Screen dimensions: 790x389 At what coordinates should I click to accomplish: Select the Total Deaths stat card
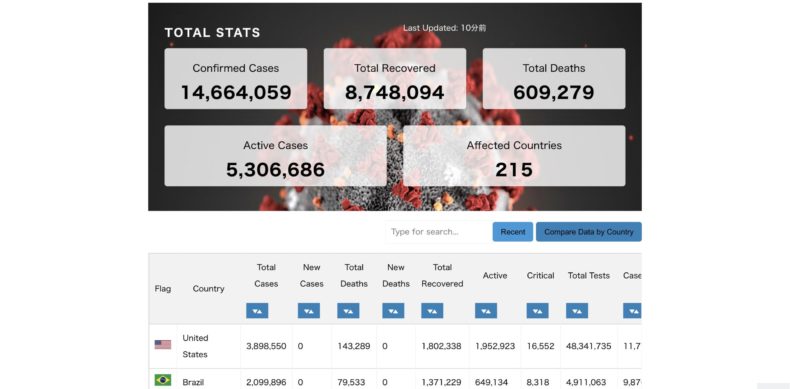coord(554,79)
